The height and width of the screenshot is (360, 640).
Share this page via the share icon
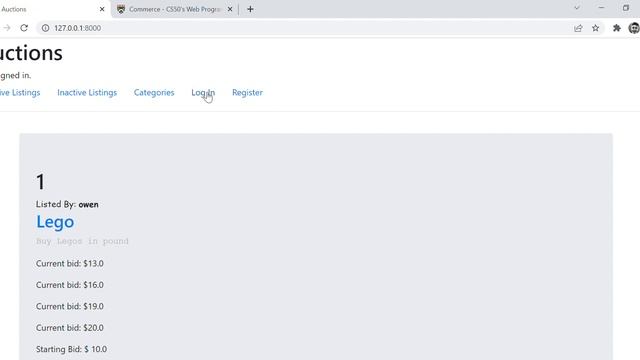point(578,28)
